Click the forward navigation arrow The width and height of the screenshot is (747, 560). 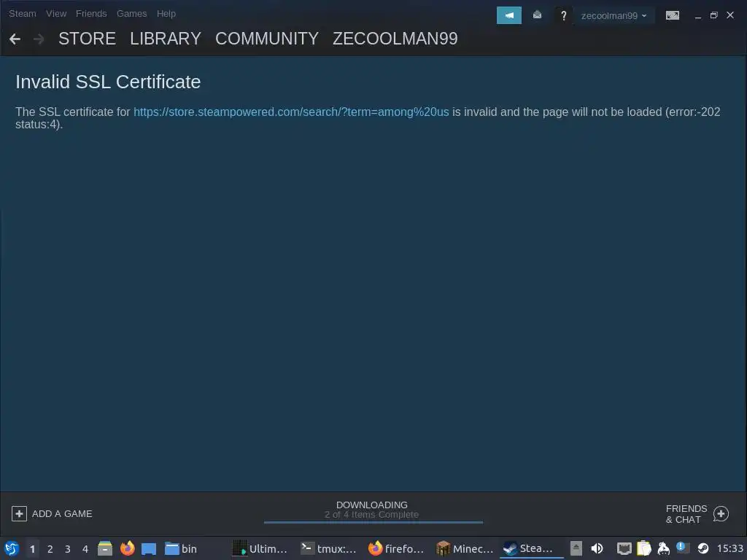point(39,39)
